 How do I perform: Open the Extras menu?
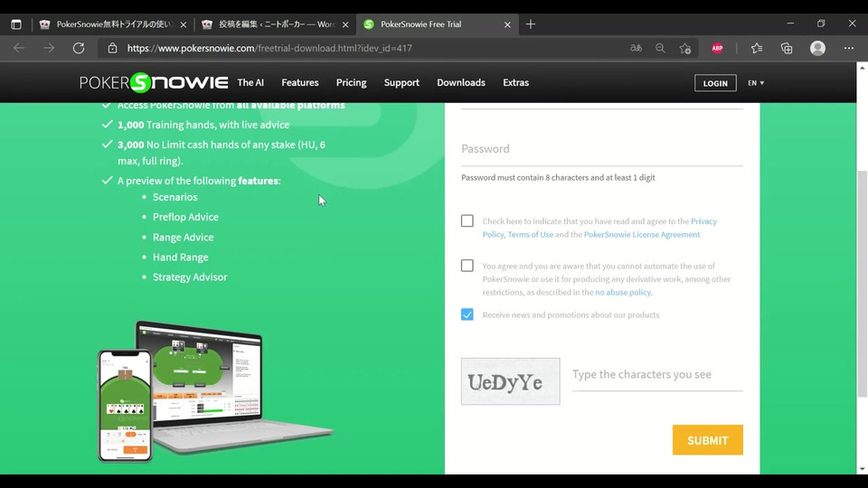[515, 82]
